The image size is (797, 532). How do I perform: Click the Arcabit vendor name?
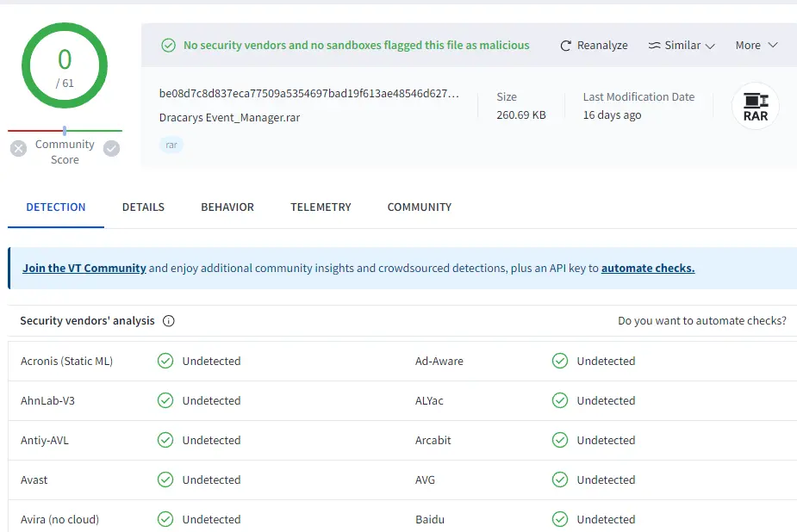[x=433, y=441]
